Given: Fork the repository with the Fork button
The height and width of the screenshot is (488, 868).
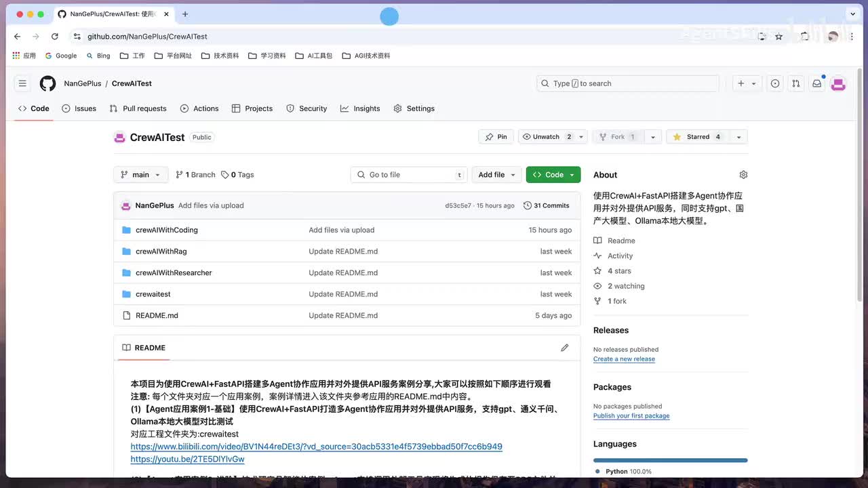Looking at the screenshot, I should click(618, 137).
